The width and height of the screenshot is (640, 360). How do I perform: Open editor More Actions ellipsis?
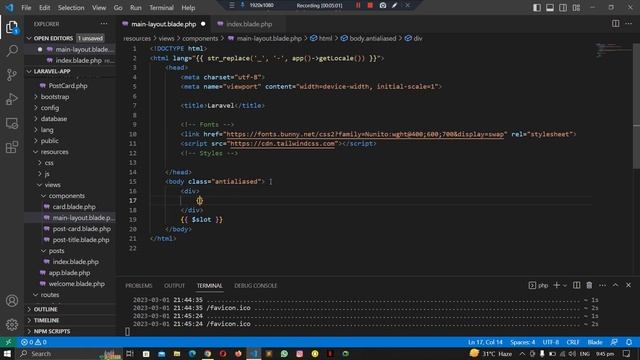click(629, 24)
